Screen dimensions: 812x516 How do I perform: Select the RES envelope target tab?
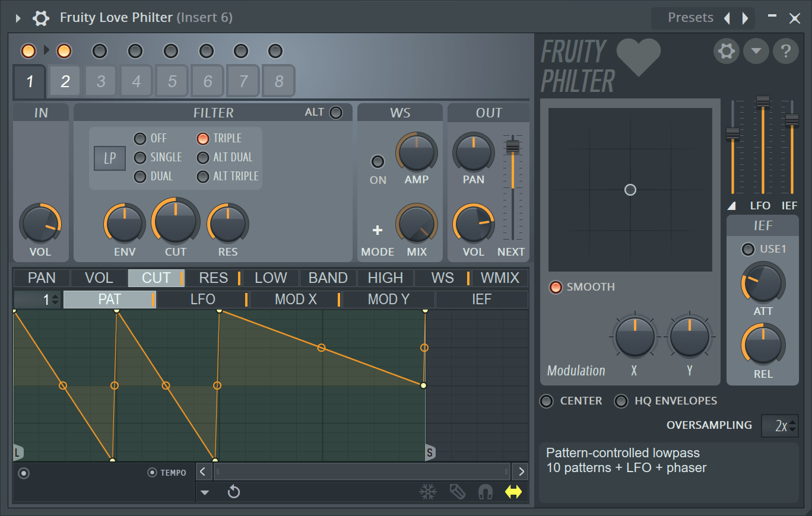pyautogui.click(x=213, y=278)
